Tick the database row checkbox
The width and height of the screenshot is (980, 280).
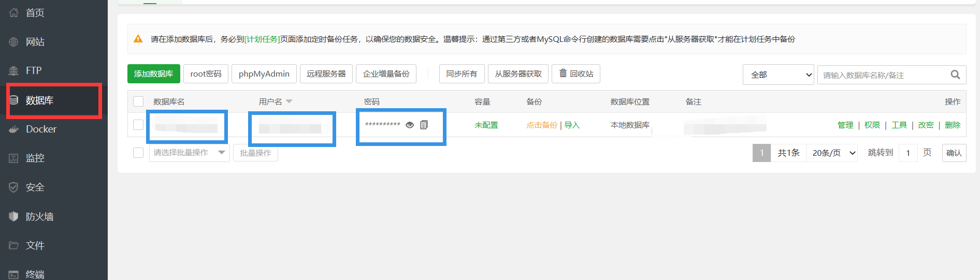[x=138, y=125]
